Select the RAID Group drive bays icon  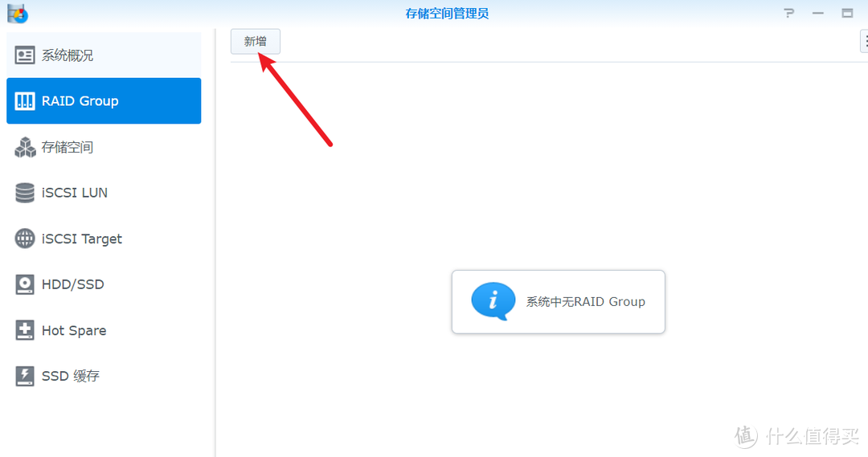pyautogui.click(x=25, y=101)
